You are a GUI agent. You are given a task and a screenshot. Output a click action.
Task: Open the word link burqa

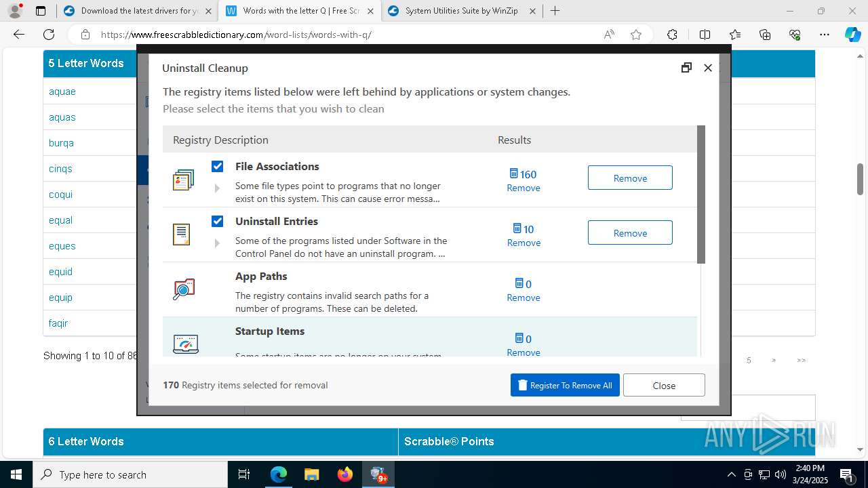point(61,143)
